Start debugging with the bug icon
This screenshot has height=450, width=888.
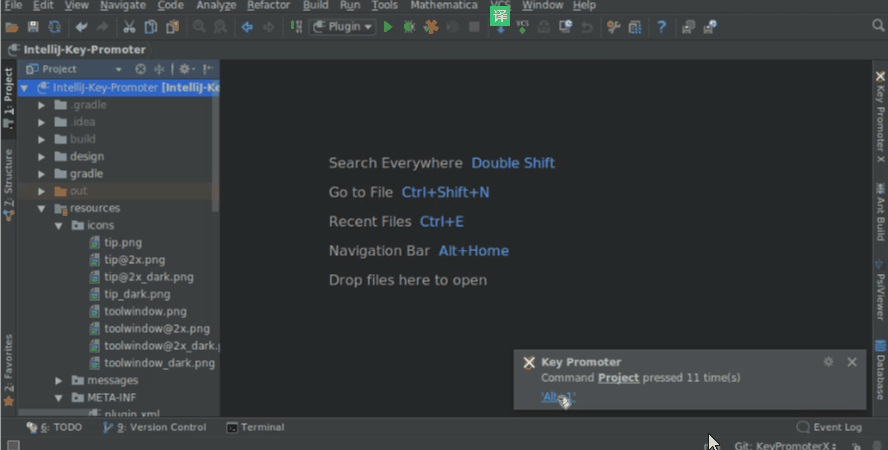(x=409, y=27)
